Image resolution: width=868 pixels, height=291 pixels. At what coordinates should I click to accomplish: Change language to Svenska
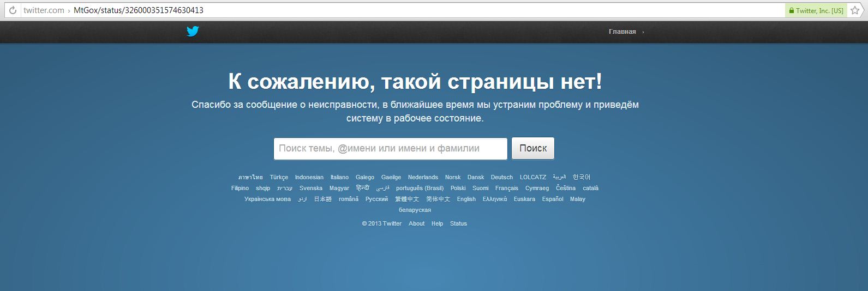click(311, 188)
